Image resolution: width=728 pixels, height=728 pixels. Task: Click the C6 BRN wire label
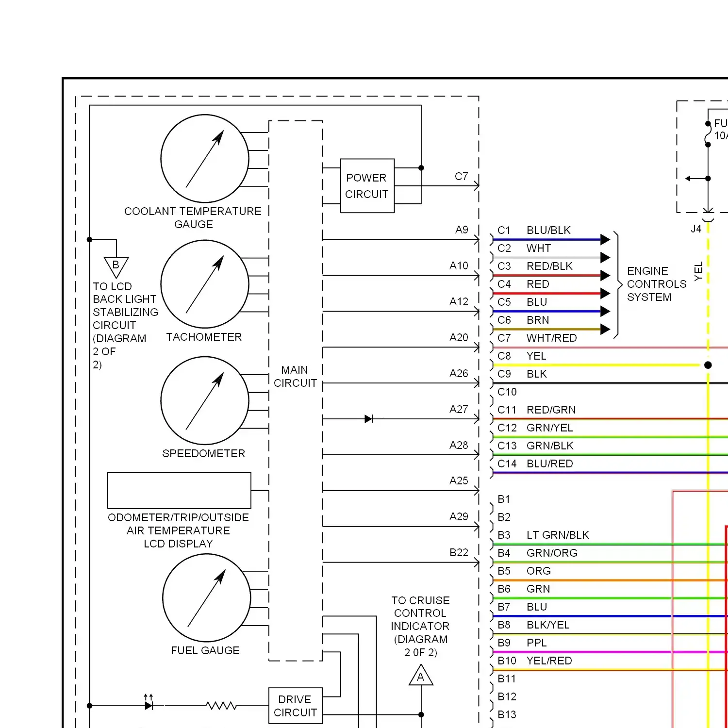pyautogui.click(x=523, y=320)
